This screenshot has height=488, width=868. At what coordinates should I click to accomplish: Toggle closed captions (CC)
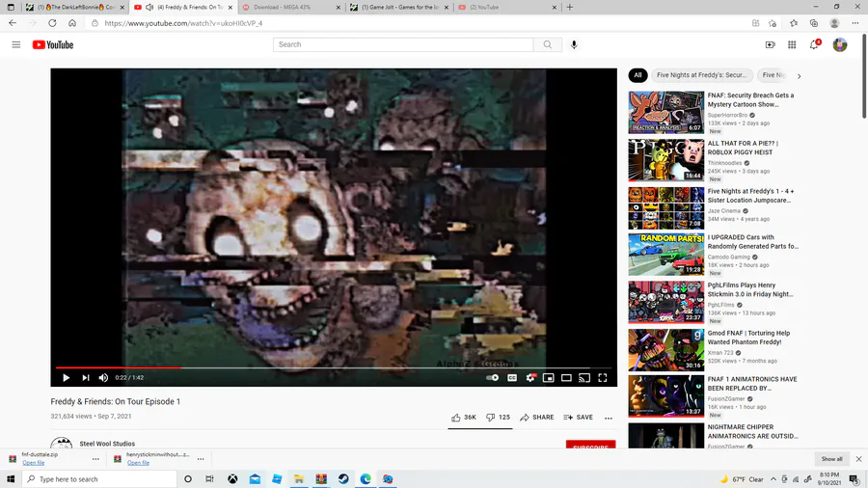[512, 377]
